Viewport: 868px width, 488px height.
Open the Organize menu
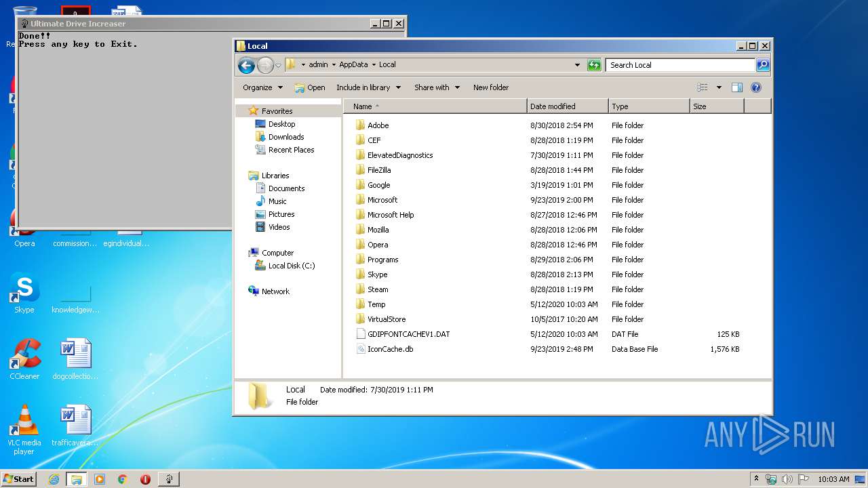tap(262, 87)
